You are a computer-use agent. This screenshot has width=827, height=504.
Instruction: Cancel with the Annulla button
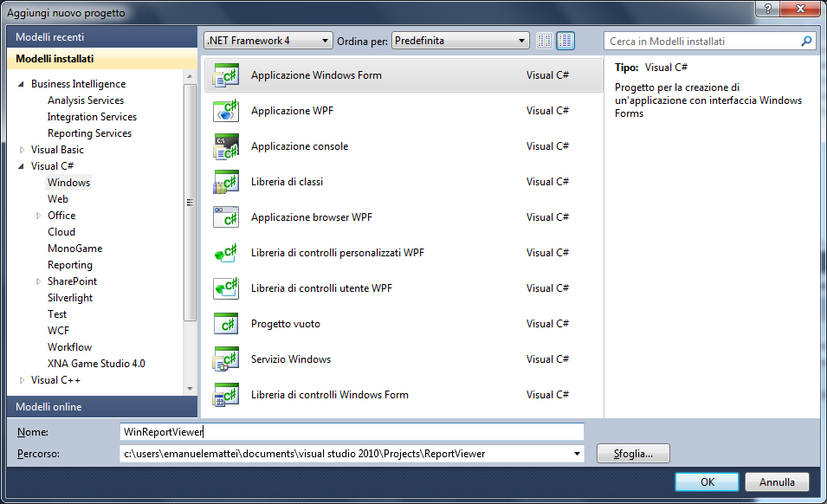(777, 481)
